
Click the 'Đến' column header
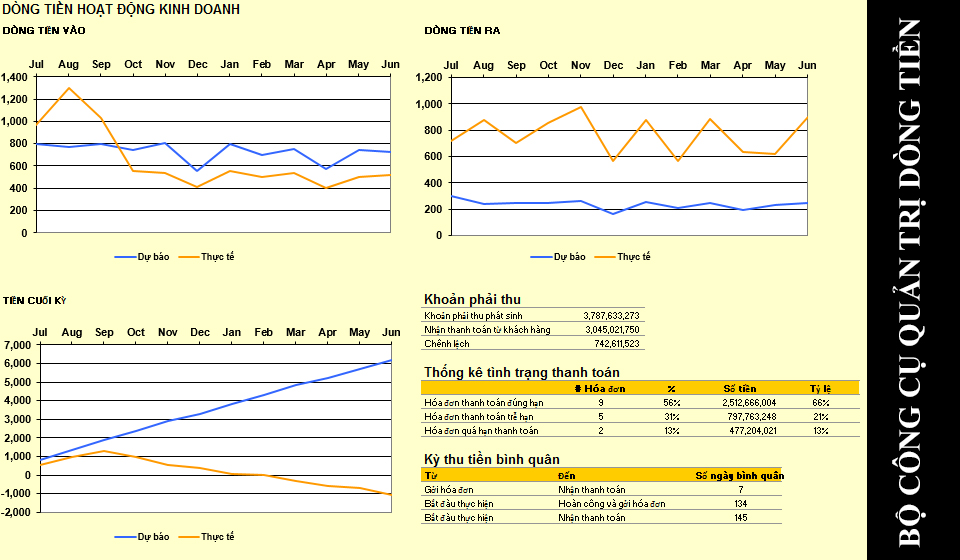click(566, 476)
